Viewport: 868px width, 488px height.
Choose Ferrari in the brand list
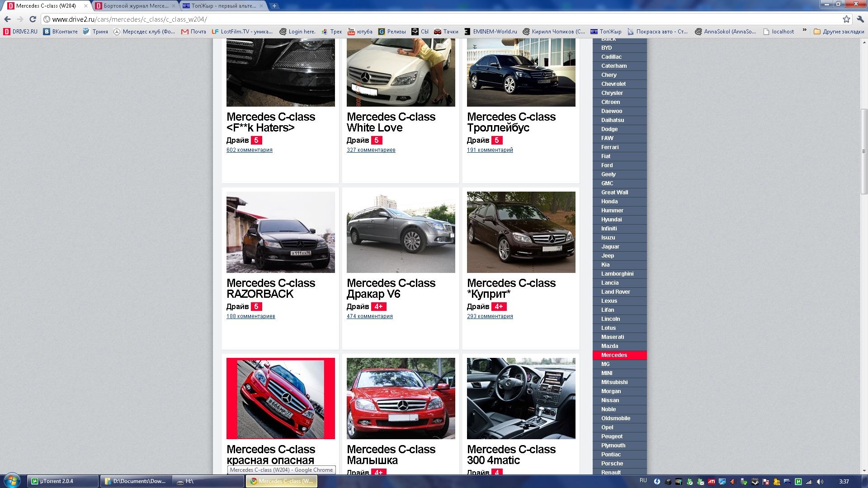[x=619, y=147]
